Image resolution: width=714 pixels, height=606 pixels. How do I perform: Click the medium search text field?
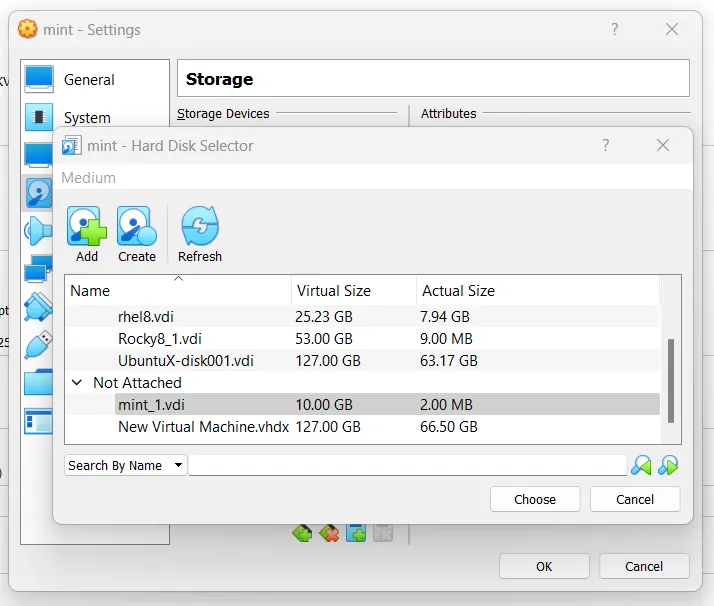pyautogui.click(x=408, y=465)
